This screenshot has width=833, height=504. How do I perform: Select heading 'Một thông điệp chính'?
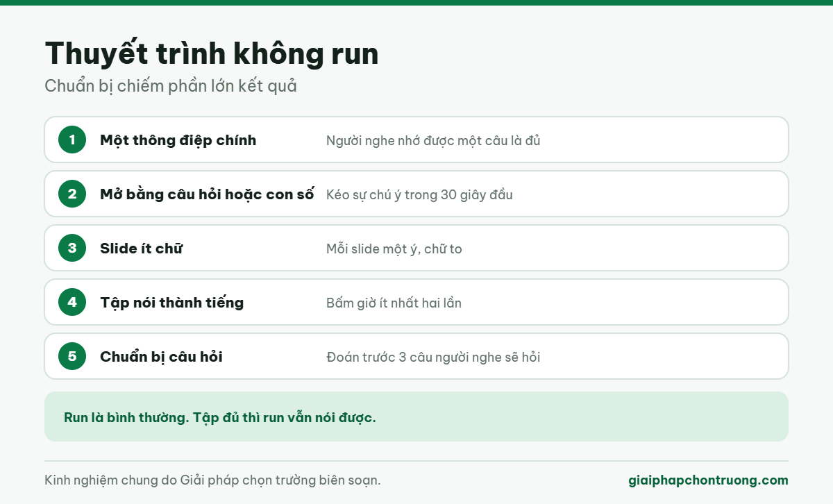coord(178,140)
